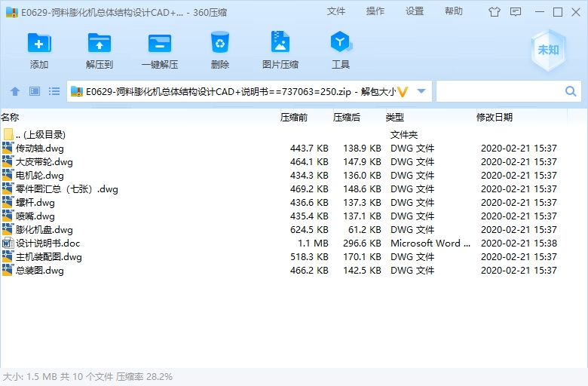588x386 pixels.
Task: Click the 170.1 KB compressed size cell
Action: (362, 256)
